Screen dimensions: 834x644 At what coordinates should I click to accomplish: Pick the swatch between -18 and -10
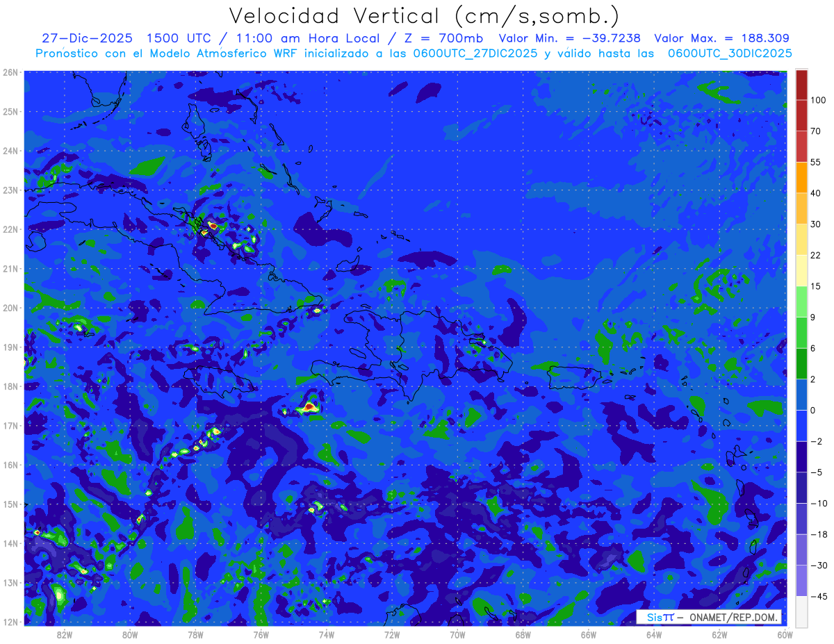tap(801, 518)
